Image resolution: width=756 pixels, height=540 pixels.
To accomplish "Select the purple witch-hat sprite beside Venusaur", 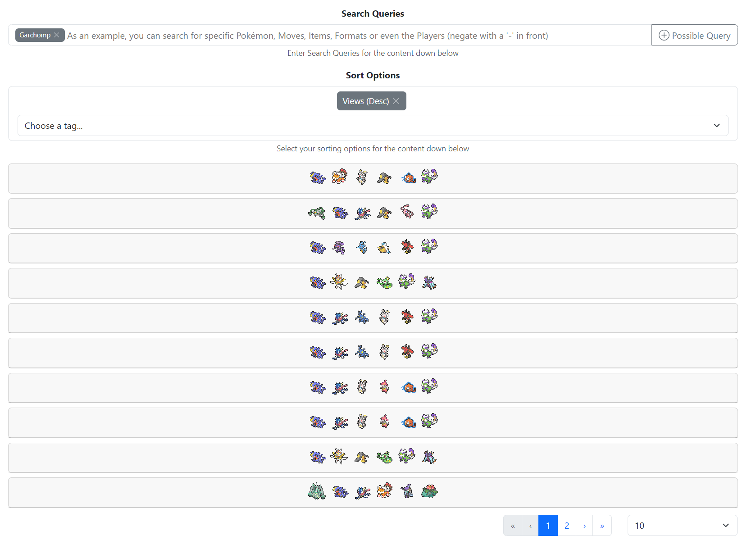I will (x=407, y=491).
